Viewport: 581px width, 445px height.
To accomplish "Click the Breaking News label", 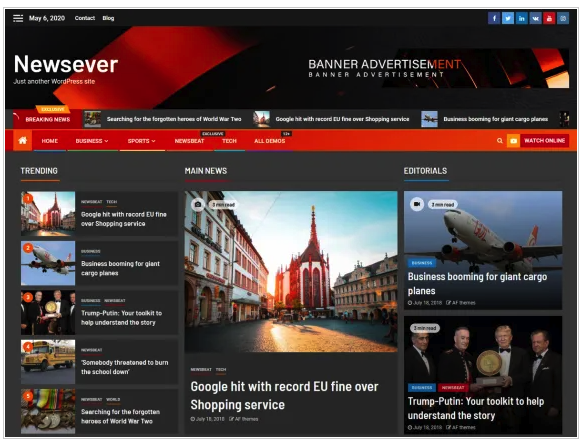I will 47,119.
